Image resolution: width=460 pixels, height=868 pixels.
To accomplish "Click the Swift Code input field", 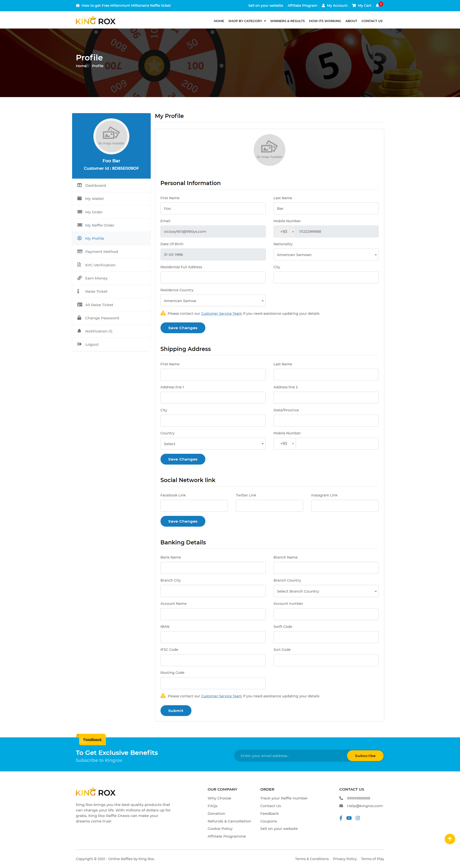I will [326, 637].
